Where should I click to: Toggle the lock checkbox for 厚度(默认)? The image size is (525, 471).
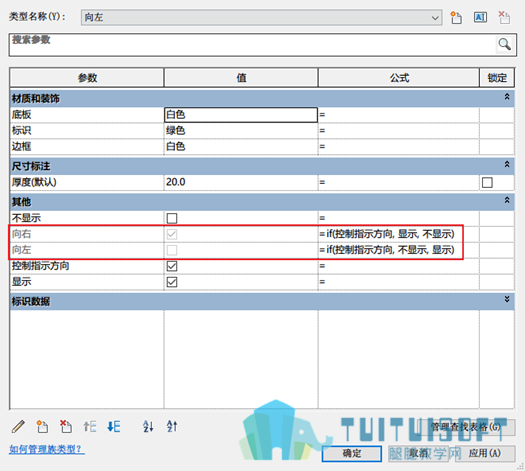point(487,182)
